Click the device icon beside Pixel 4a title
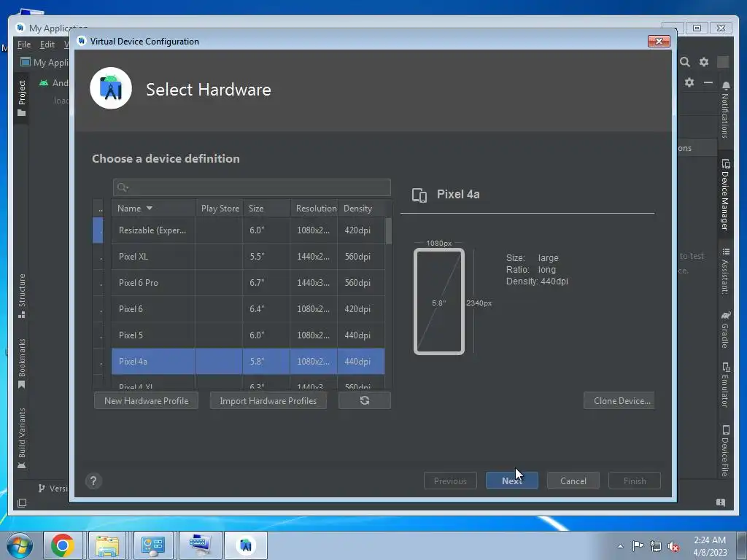Viewport: 747px width, 560px height. [419, 195]
